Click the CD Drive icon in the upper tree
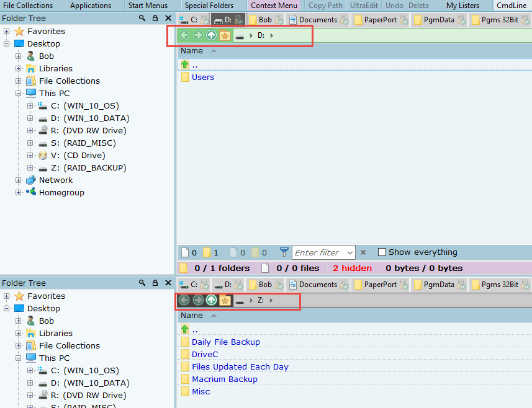This screenshot has width=532, height=408. coord(43,155)
